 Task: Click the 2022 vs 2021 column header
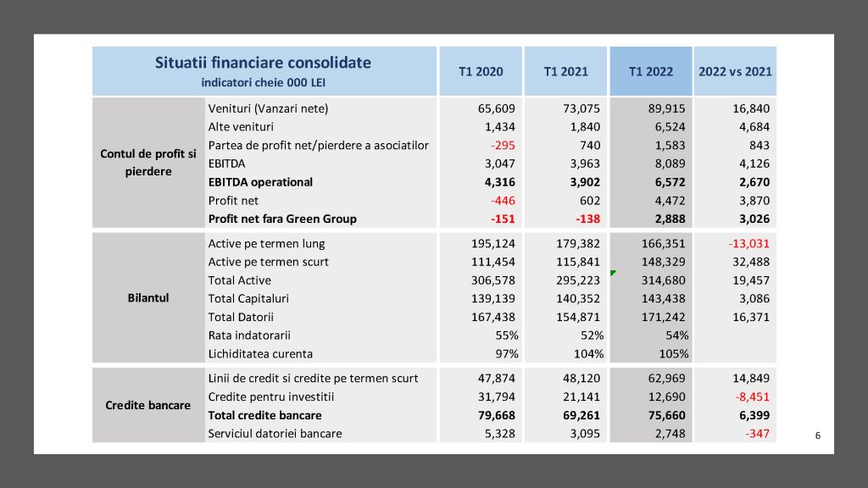pos(735,71)
